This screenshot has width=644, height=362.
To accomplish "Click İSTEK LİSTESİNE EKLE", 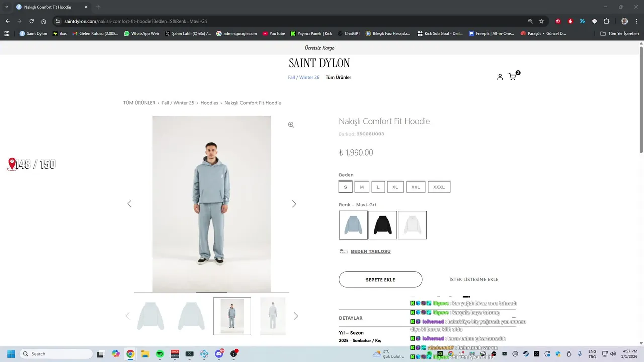I will (x=473, y=279).
